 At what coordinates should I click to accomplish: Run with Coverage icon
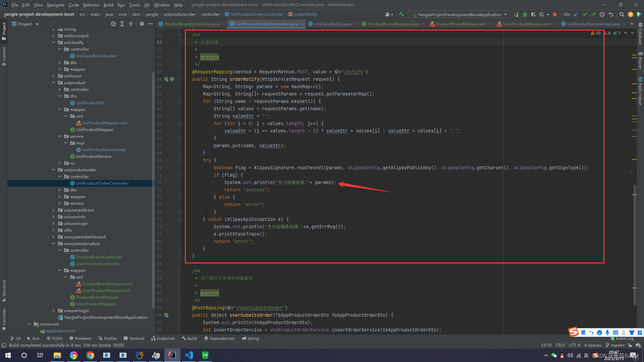point(533,14)
